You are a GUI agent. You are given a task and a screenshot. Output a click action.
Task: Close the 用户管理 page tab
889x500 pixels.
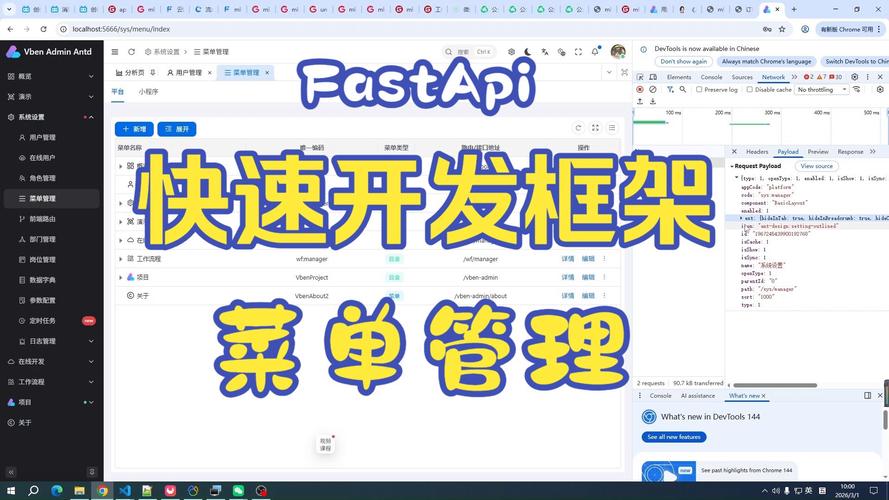pyautogui.click(x=210, y=73)
